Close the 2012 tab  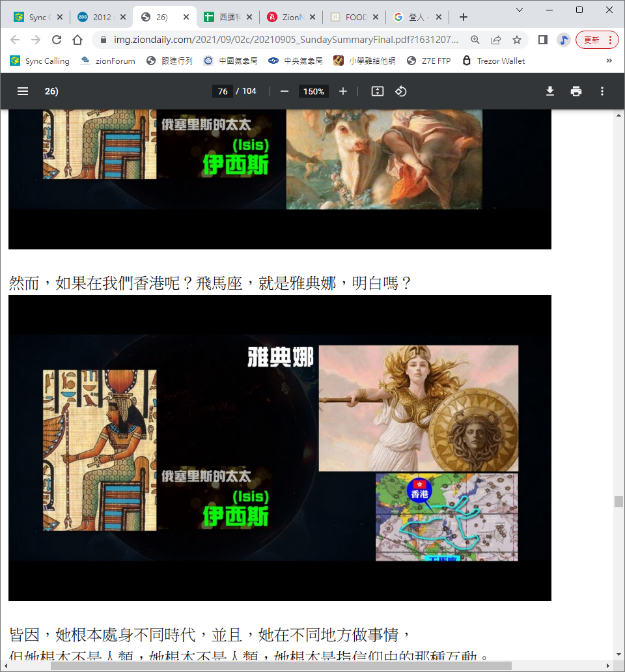pos(123,17)
